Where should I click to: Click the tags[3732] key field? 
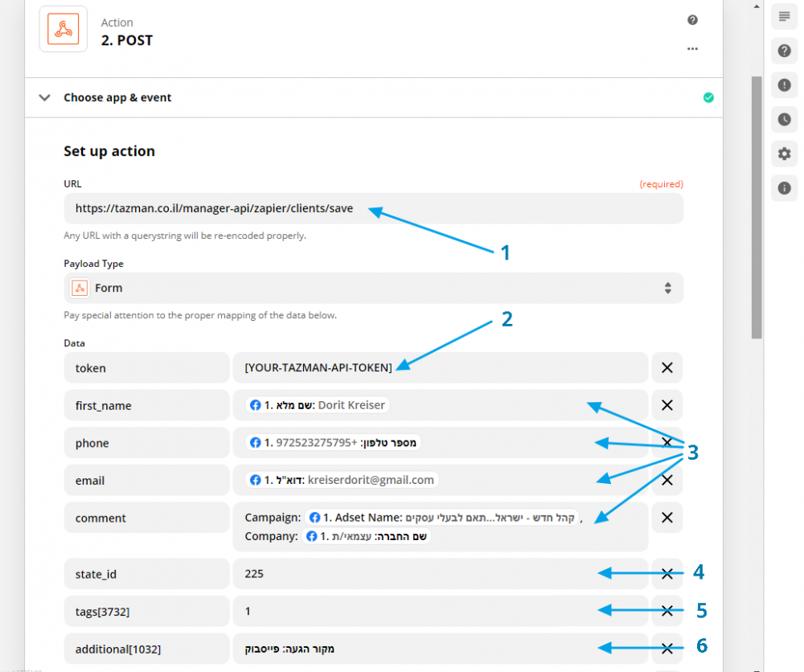click(x=146, y=612)
